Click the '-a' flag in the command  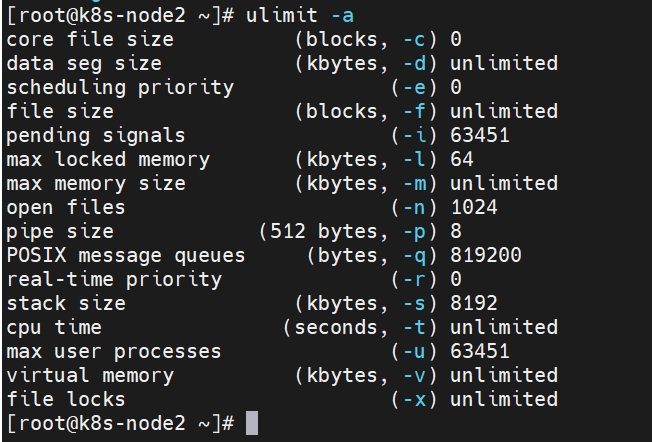click(343, 16)
